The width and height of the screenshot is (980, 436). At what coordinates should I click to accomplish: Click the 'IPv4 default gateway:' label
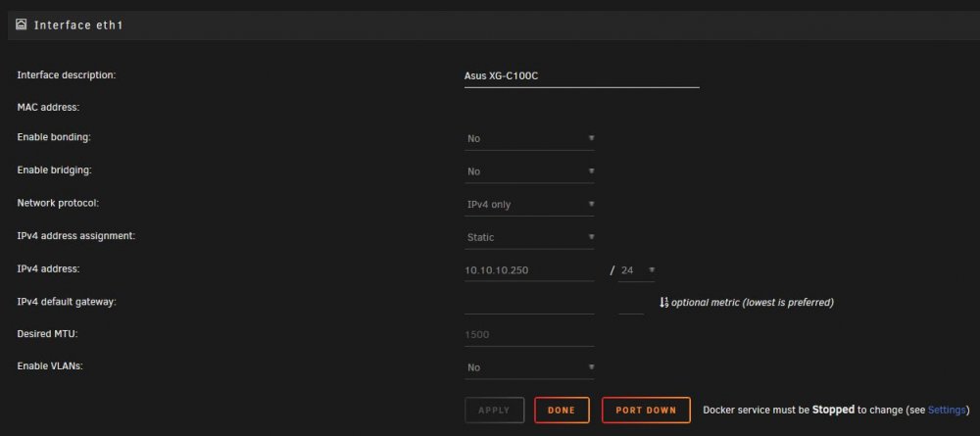coord(67,302)
